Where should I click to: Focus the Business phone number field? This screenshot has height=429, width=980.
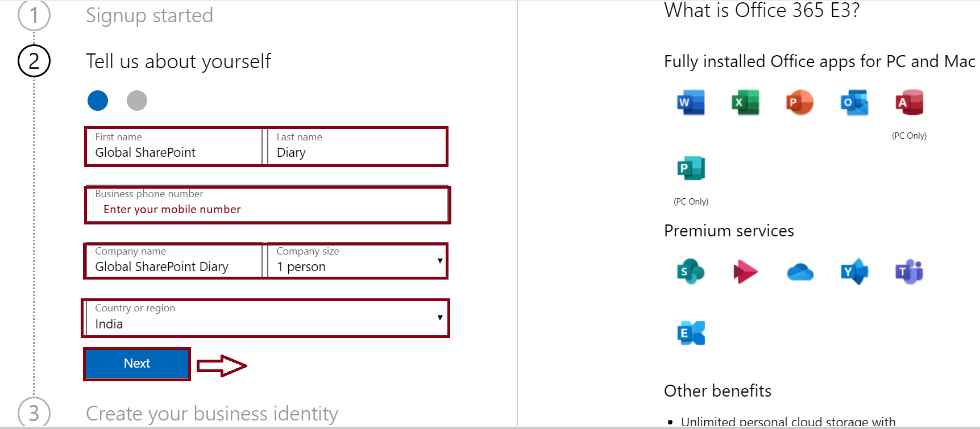267,205
